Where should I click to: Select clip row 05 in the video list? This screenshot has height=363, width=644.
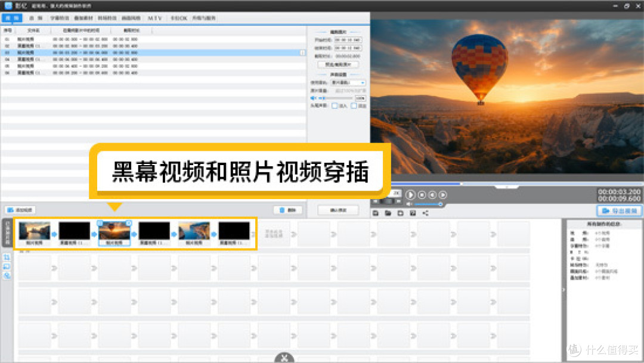click(153, 66)
